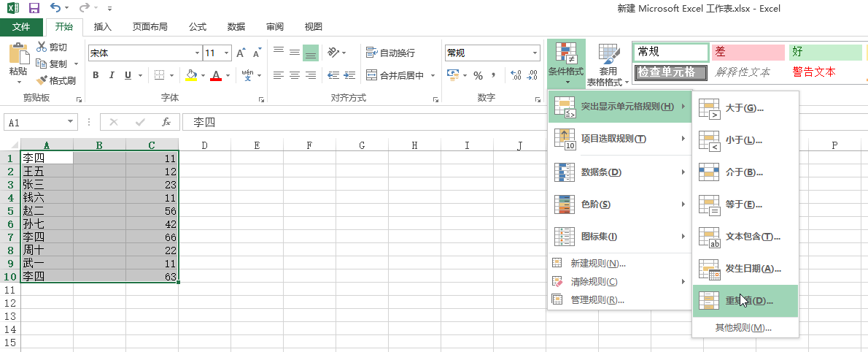Click the Redo arrow icon
The height and width of the screenshot is (352, 868).
(85, 8)
